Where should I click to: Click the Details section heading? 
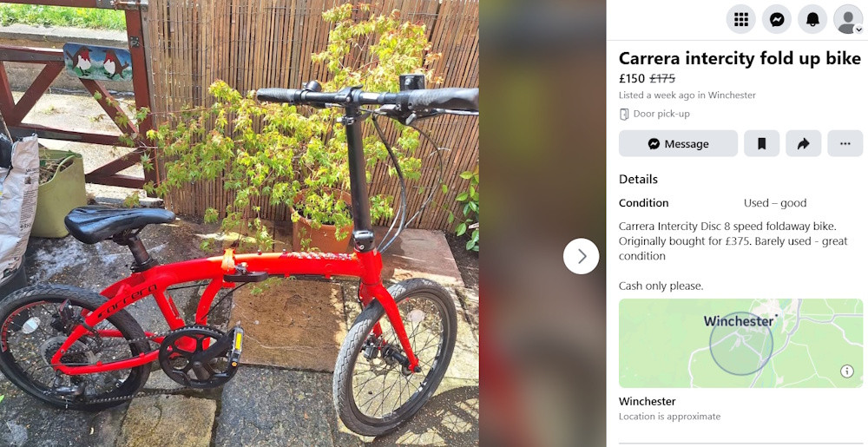click(638, 180)
